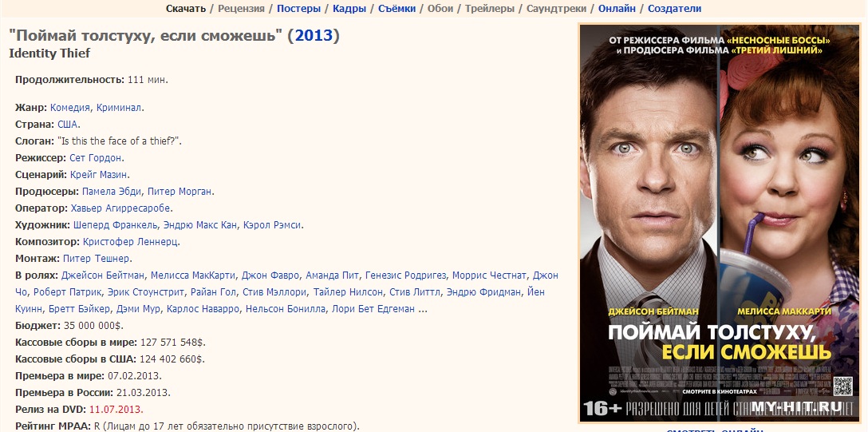Click producer Памела Эбди link
The height and width of the screenshot is (432, 868).
tap(112, 192)
